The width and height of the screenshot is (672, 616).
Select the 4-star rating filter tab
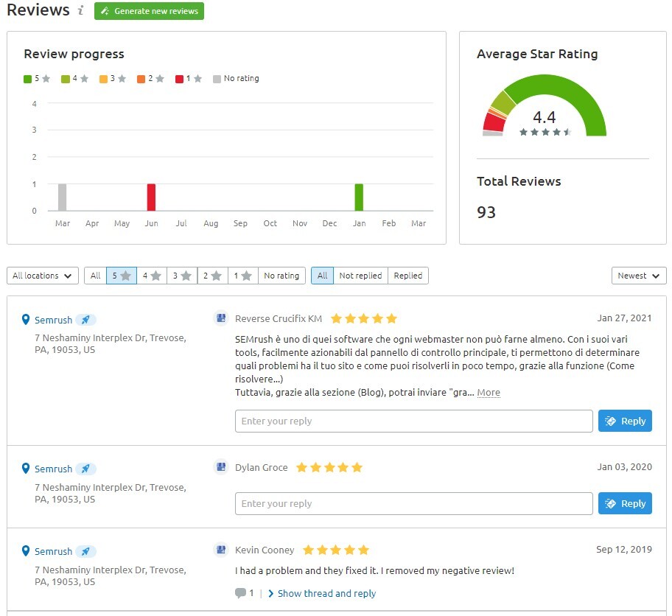point(153,275)
